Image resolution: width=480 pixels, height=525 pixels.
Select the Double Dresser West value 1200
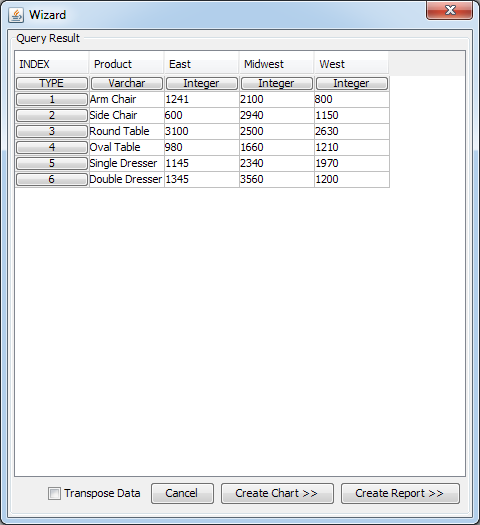pos(352,179)
